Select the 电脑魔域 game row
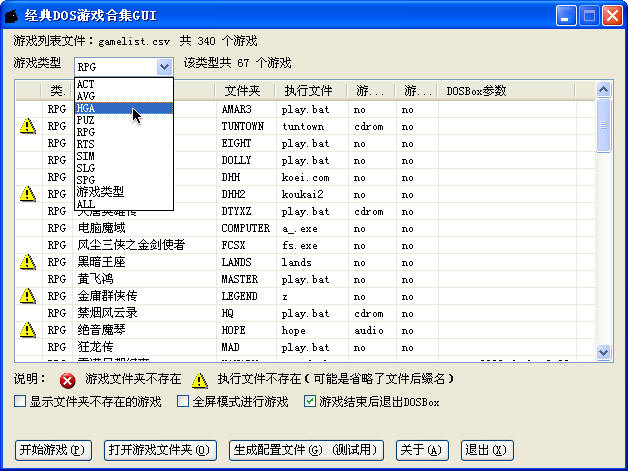This screenshot has width=628, height=471. [305, 228]
